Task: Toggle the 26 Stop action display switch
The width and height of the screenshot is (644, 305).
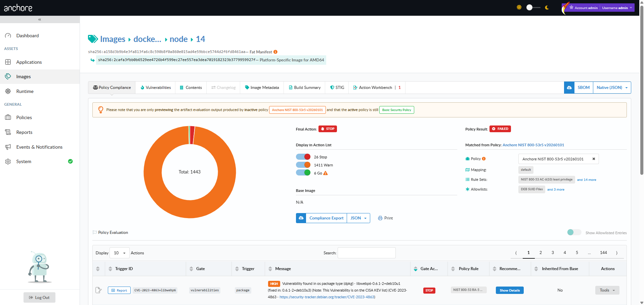Action: tap(303, 157)
